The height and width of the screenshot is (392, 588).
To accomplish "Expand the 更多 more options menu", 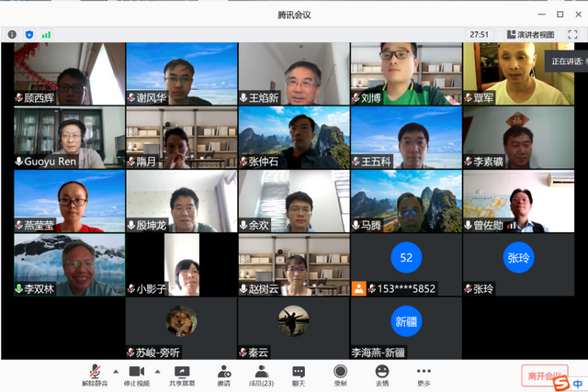I will click(x=424, y=375).
